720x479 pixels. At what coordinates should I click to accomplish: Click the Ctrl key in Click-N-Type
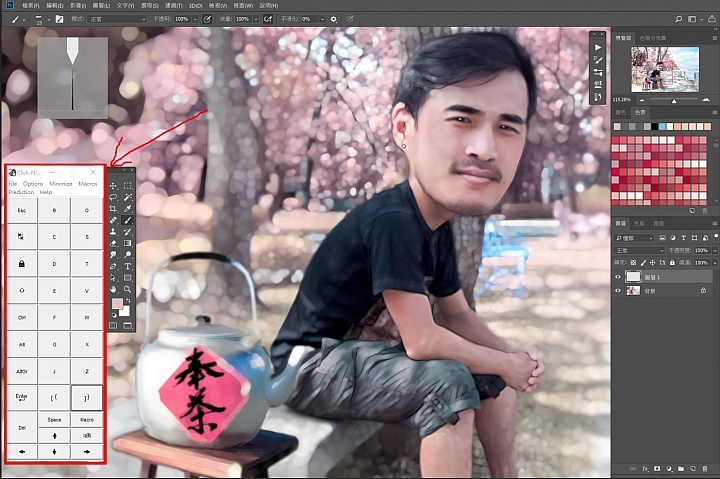[x=22, y=317]
